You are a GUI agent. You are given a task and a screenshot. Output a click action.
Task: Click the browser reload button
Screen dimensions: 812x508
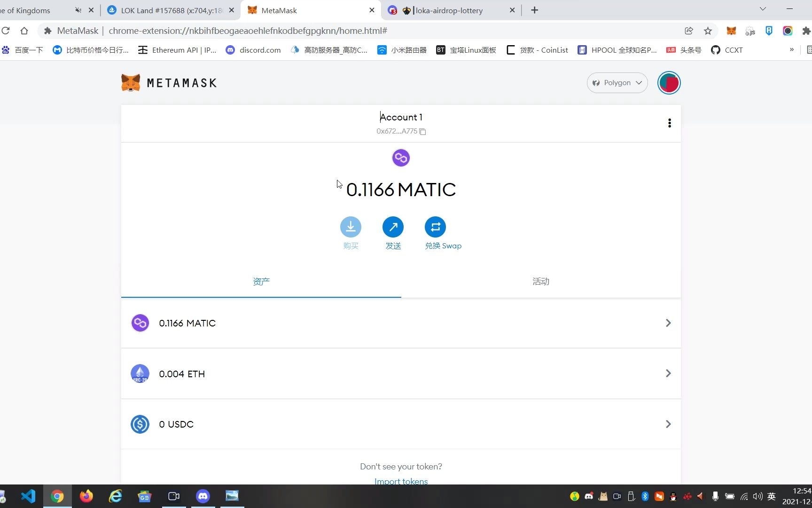6,31
